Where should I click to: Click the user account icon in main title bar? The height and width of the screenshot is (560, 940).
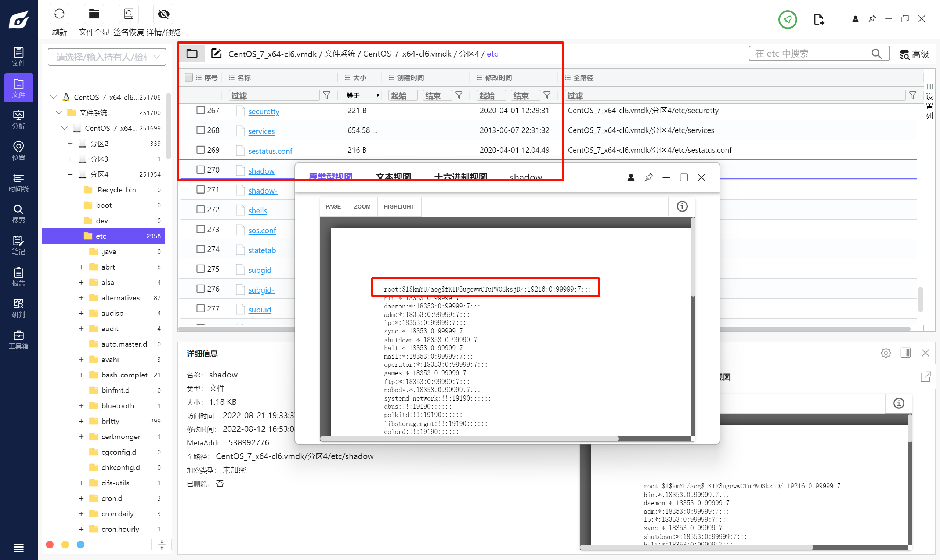click(x=855, y=19)
